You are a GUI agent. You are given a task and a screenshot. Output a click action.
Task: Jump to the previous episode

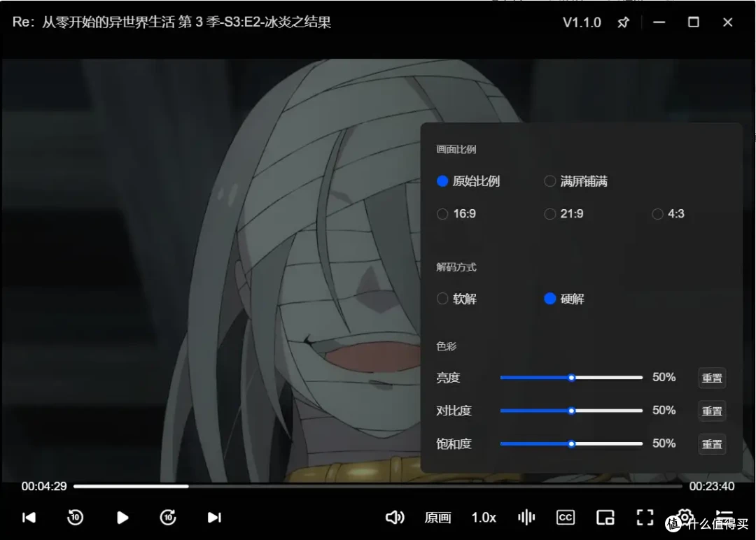point(29,518)
